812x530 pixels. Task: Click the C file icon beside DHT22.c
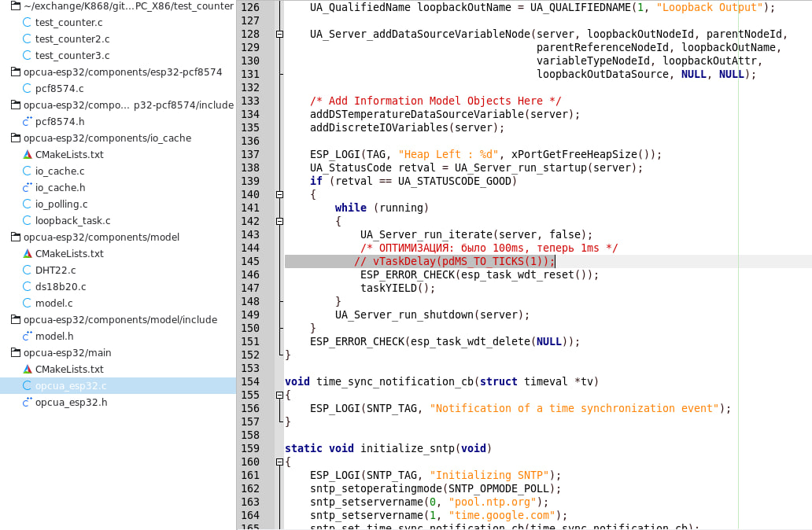point(28,271)
